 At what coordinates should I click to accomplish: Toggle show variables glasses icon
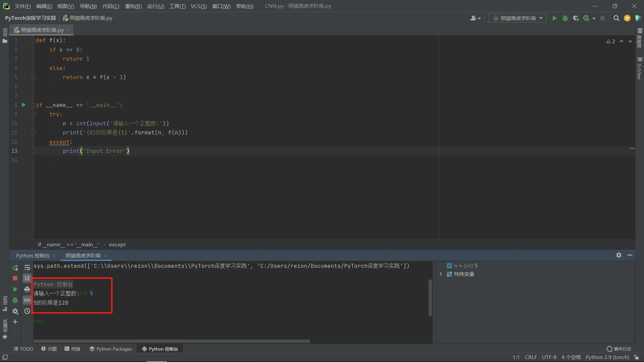point(27,300)
